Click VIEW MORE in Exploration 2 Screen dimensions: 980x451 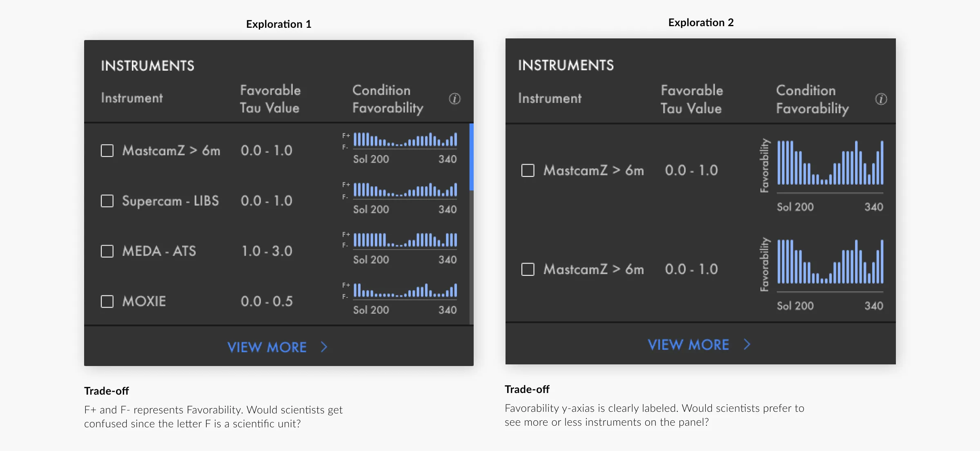point(689,344)
